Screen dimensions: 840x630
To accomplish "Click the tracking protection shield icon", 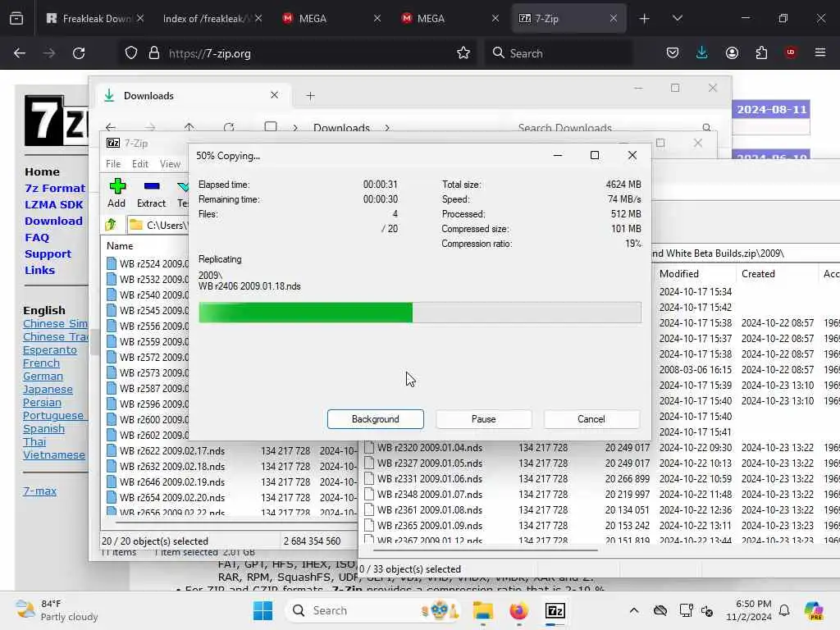I will (131, 53).
